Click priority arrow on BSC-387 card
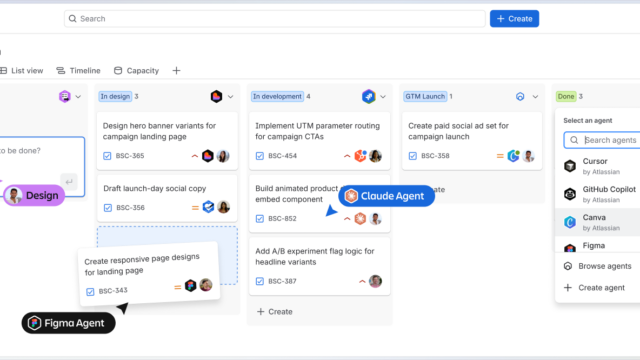Image resolution: width=640 pixels, height=360 pixels. (x=362, y=281)
